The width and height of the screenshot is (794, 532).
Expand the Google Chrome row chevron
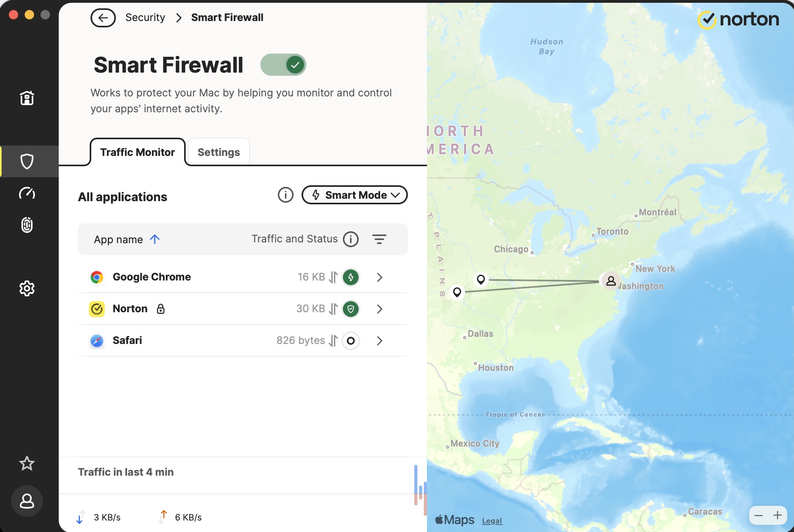[x=379, y=277]
